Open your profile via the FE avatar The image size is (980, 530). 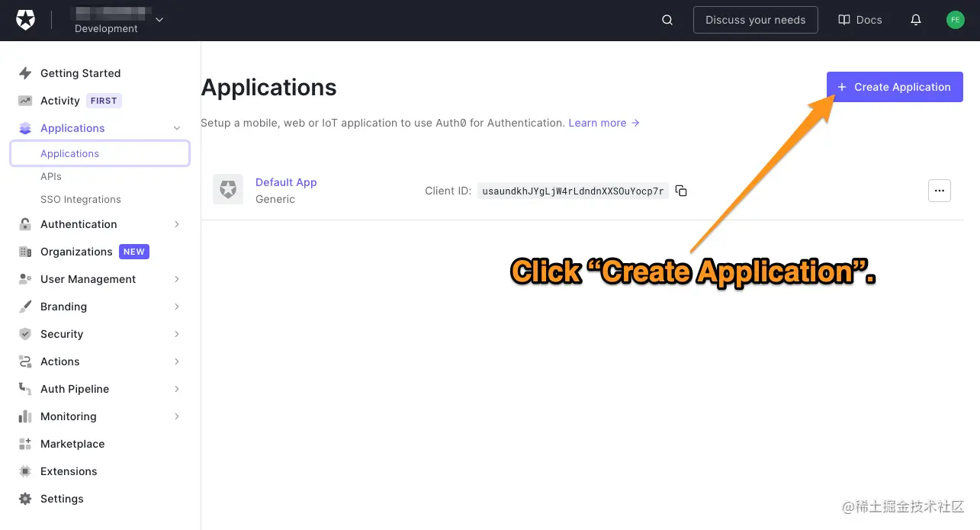pos(955,20)
